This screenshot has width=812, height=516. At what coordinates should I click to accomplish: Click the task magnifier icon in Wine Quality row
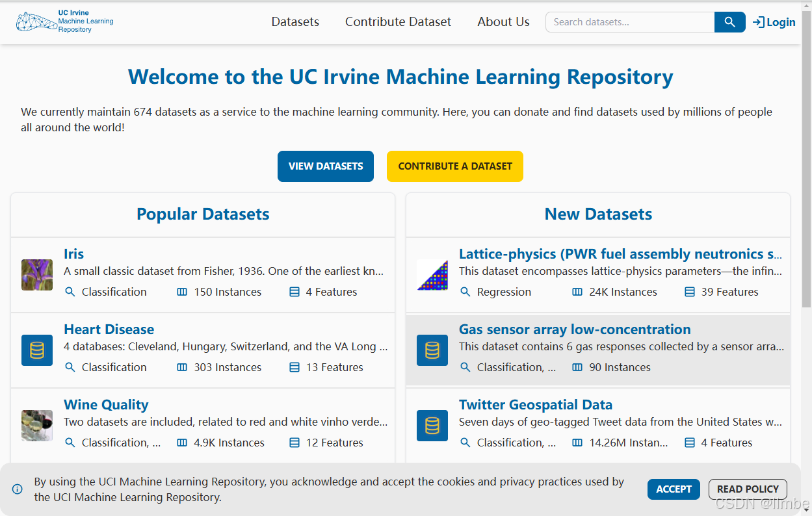70,443
